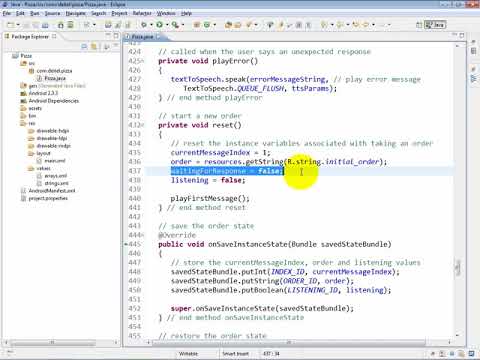The height and width of the screenshot is (360, 480).
Task: Open the Edit menu
Action: [x=20, y=13]
